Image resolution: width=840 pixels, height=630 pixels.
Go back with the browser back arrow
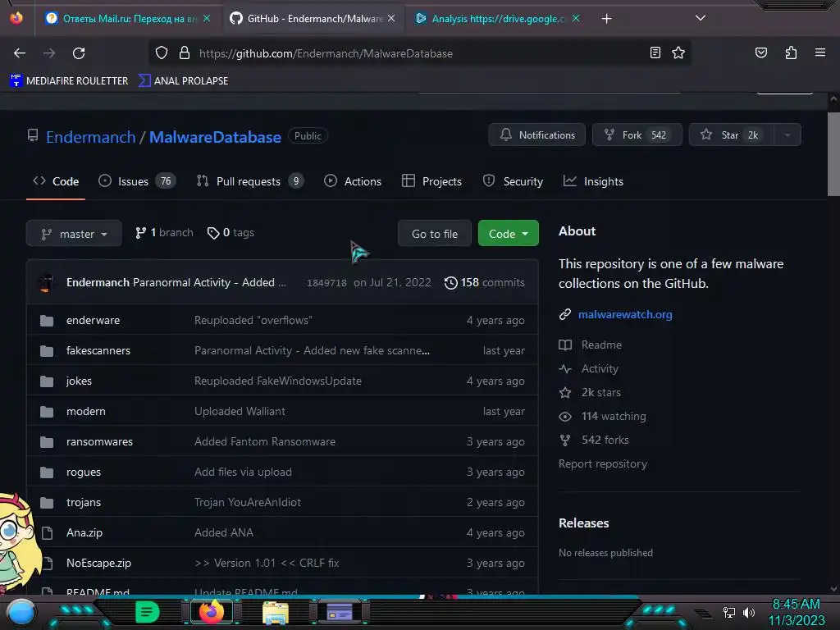click(x=20, y=53)
